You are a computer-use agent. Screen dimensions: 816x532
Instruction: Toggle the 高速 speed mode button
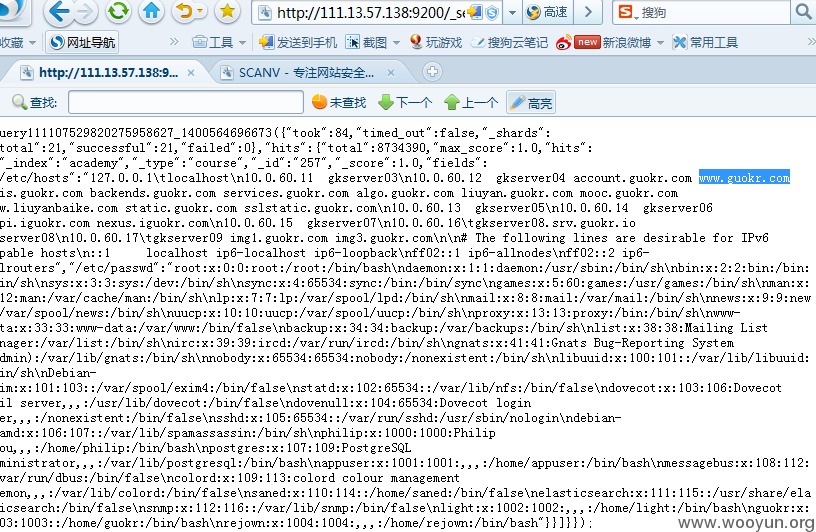click(546, 12)
